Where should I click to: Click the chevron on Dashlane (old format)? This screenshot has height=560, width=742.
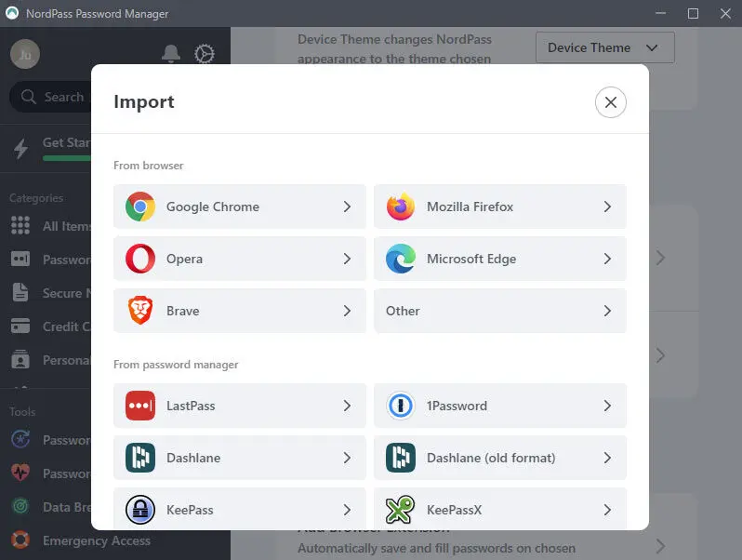tap(607, 458)
